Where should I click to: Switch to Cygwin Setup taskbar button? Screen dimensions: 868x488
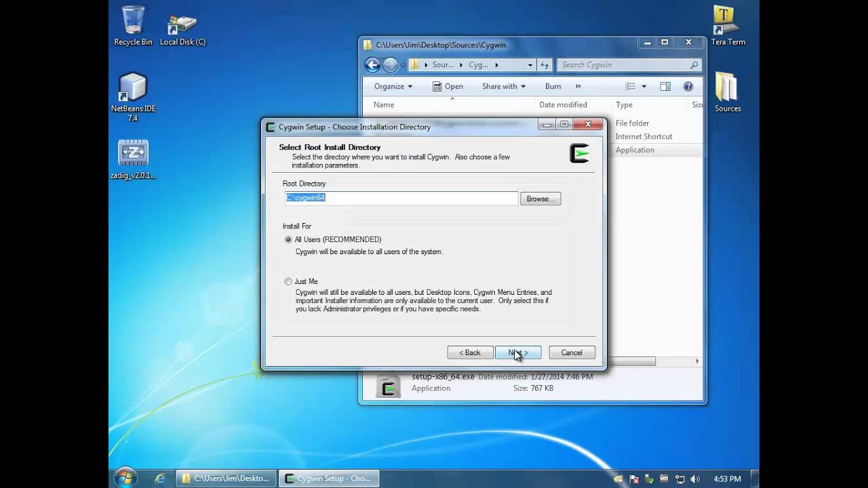pyautogui.click(x=330, y=478)
